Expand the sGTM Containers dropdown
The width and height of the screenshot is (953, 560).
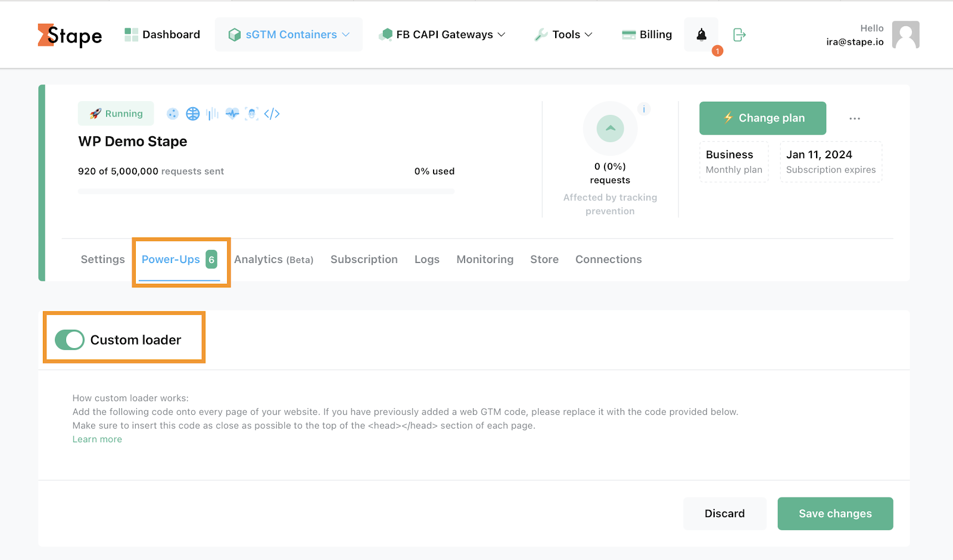tap(288, 35)
